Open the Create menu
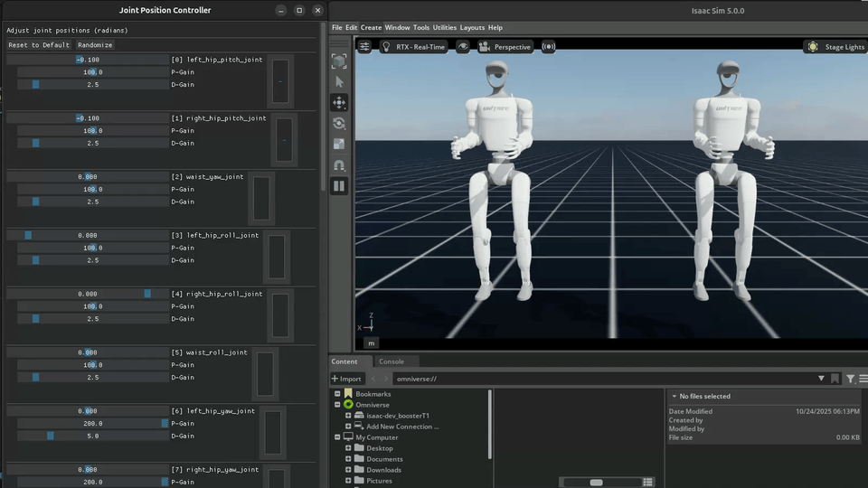Image resolution: width=868 pixels, height=488 pixels. coord(371,28)
